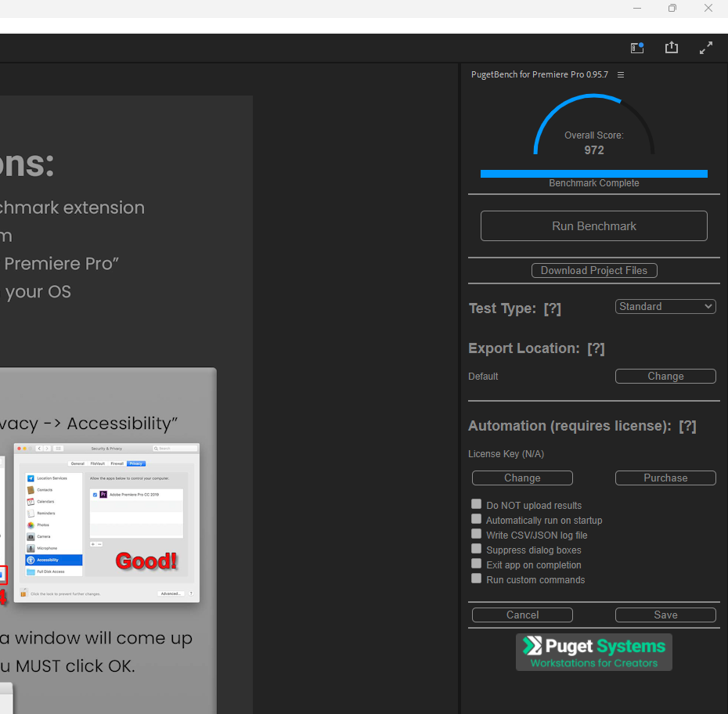
Task: Click the Puget Systems logo banner
Action: [x=594, y=652]
